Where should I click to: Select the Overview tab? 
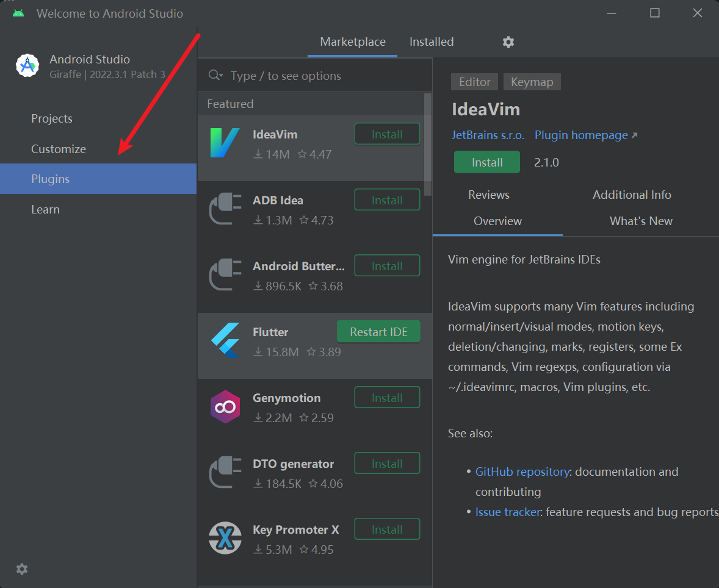pos(497,221)
